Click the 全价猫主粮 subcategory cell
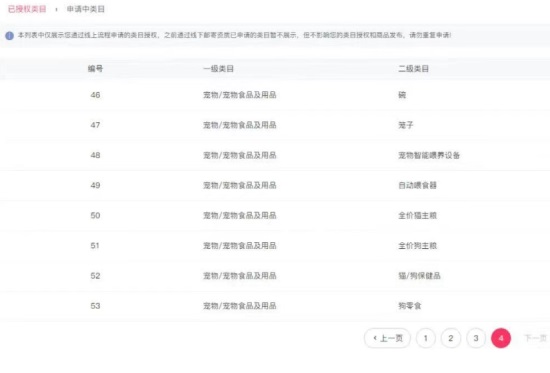The width and height of the screenshot is (550, 373). [x=417, y=215]
